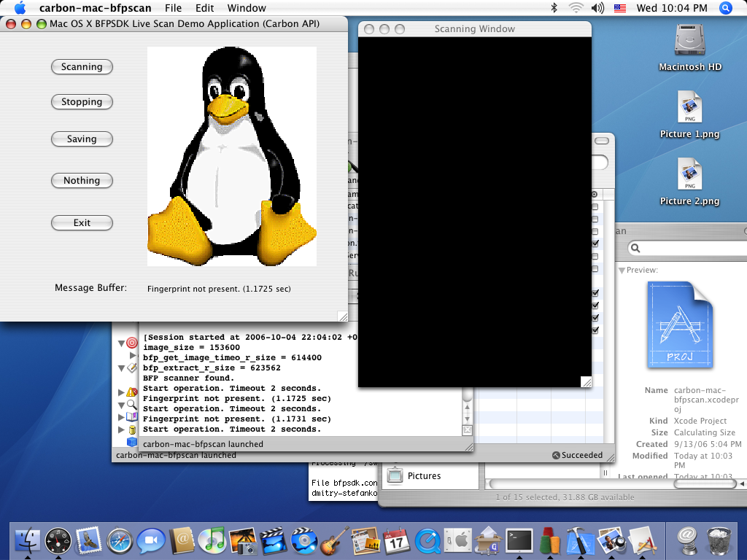747x560 pixels.
Task: Open the File menu
Action: coord(173,8)
